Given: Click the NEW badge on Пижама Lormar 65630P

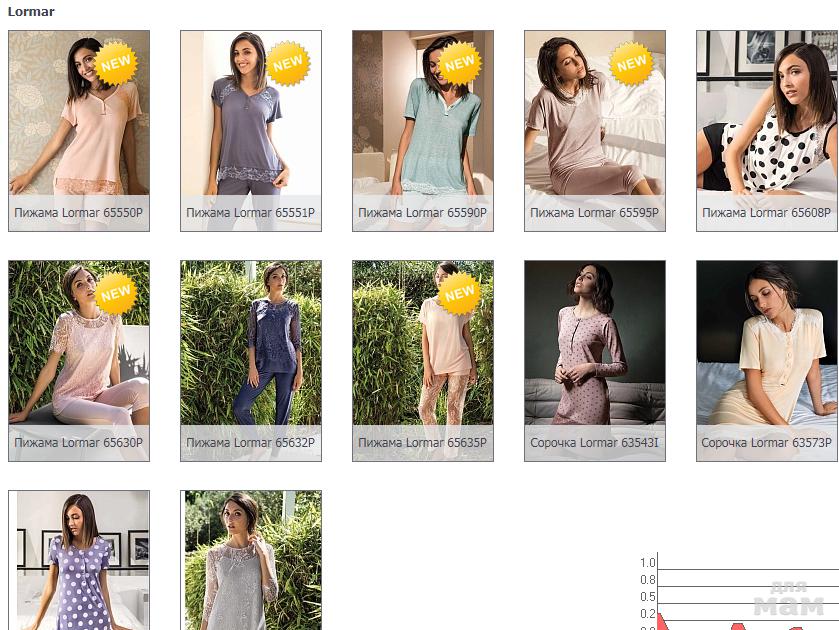Looking at the screenshot, I should [x=116, y=293].
